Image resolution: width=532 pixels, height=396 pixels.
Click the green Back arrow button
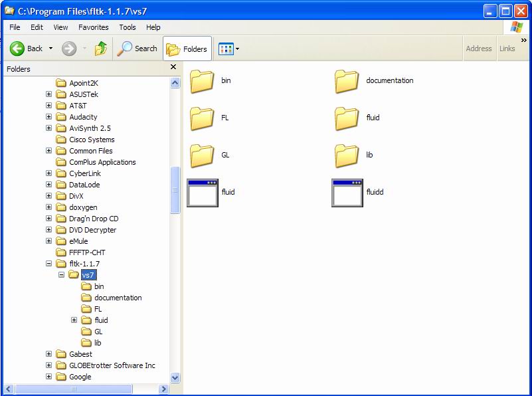(17, 49)
